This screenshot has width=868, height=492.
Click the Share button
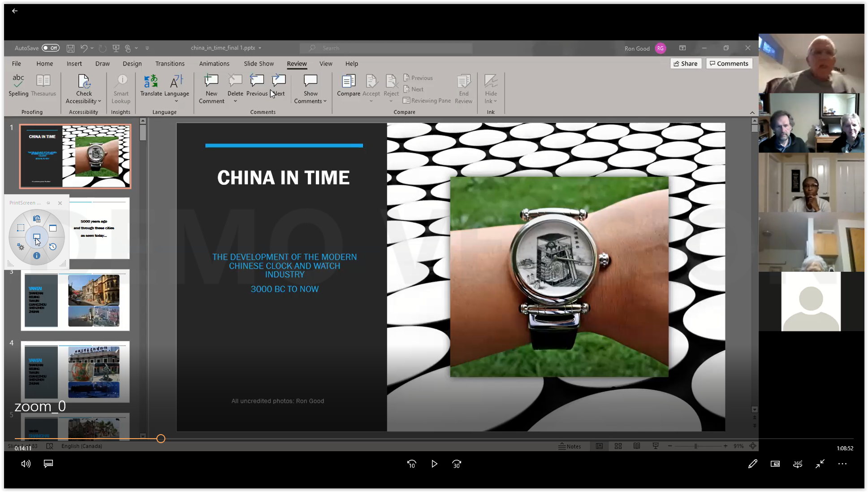[x=685, y=64]
